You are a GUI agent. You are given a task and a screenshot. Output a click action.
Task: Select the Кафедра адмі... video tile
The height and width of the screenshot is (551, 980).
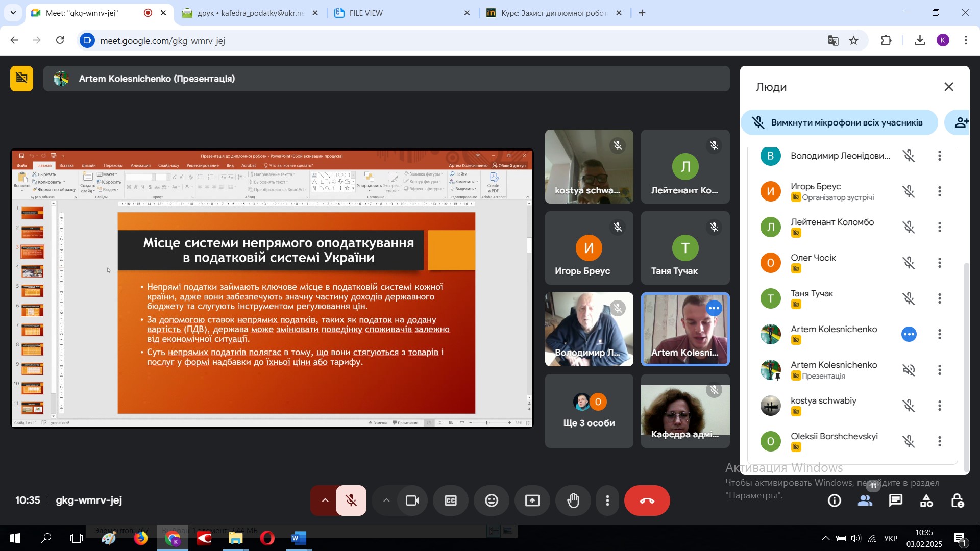point(685,411)
